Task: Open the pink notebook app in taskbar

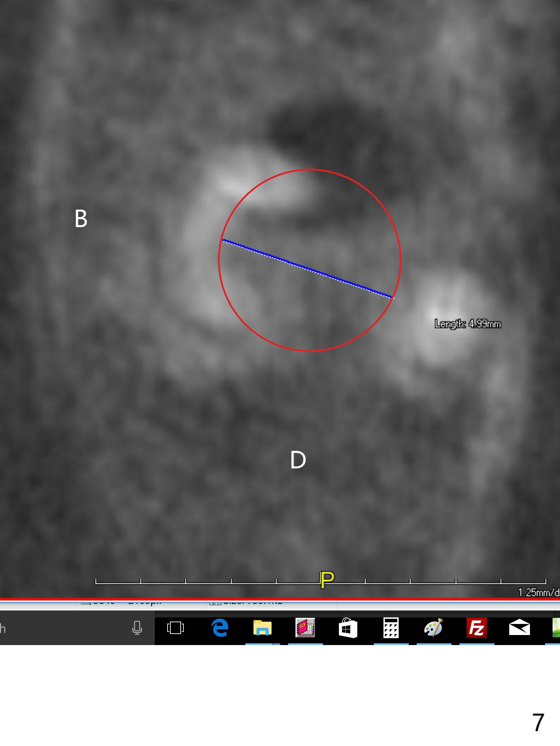Action: click(x=305, y=628)
